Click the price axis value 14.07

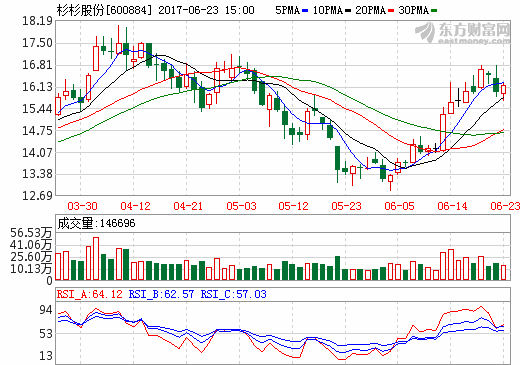[37, 152]
